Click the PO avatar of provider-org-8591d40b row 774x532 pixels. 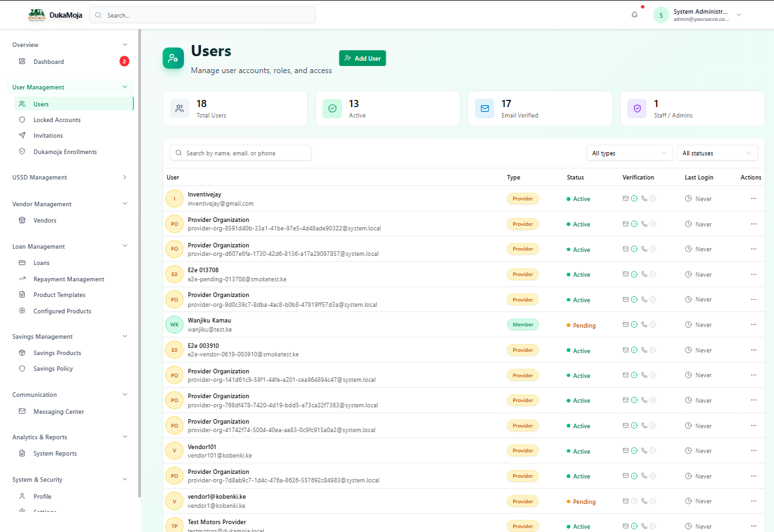click(174, 224)
